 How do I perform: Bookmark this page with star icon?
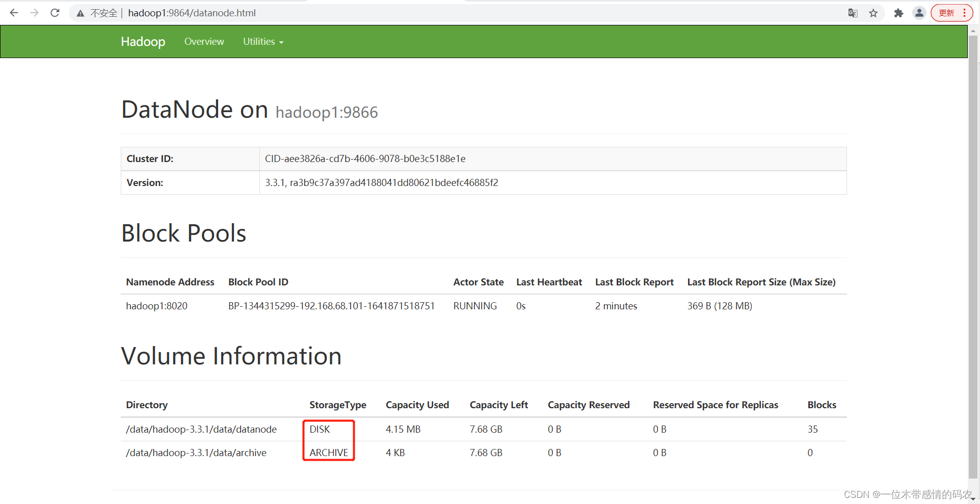tap(873, 13)
